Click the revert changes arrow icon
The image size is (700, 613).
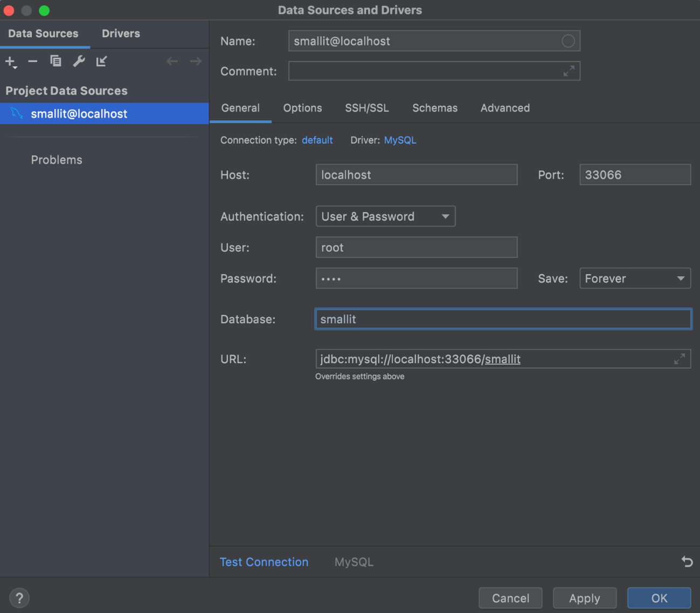click(x=687, y=562)
